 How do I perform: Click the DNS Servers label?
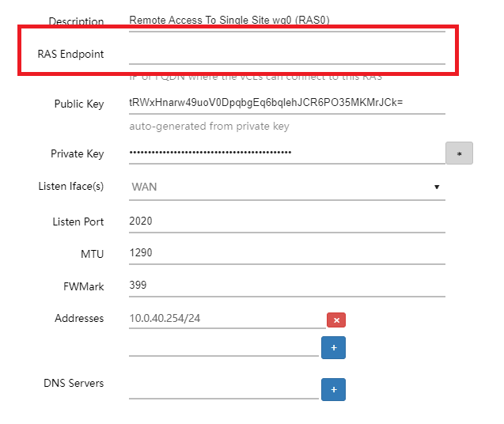[74, 383]
